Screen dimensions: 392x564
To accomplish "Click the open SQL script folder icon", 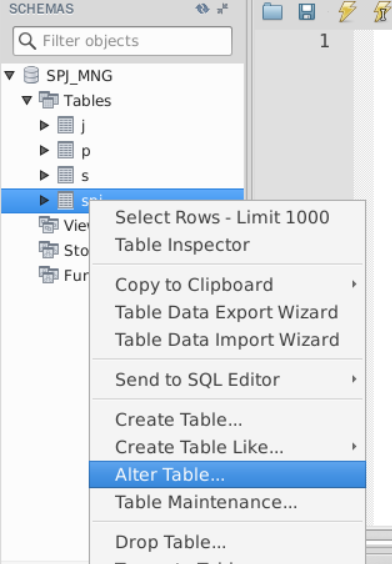I will 273,11.
